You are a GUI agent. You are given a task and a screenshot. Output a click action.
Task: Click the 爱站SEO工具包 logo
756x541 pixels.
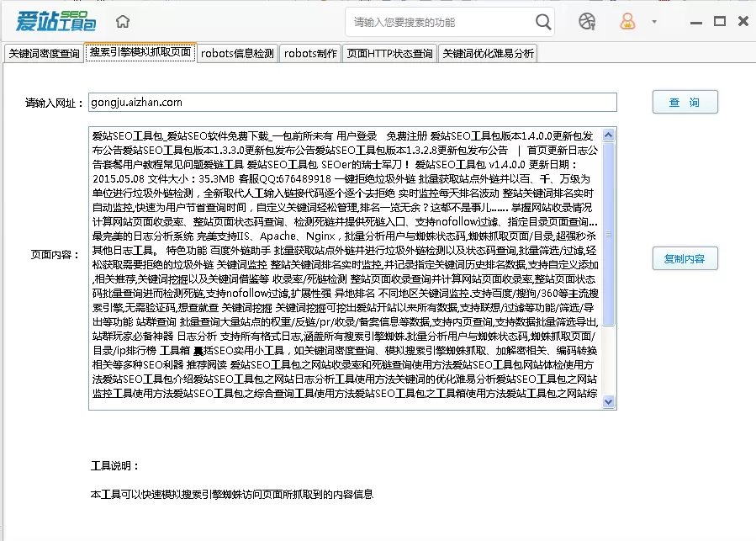(56, 21)
